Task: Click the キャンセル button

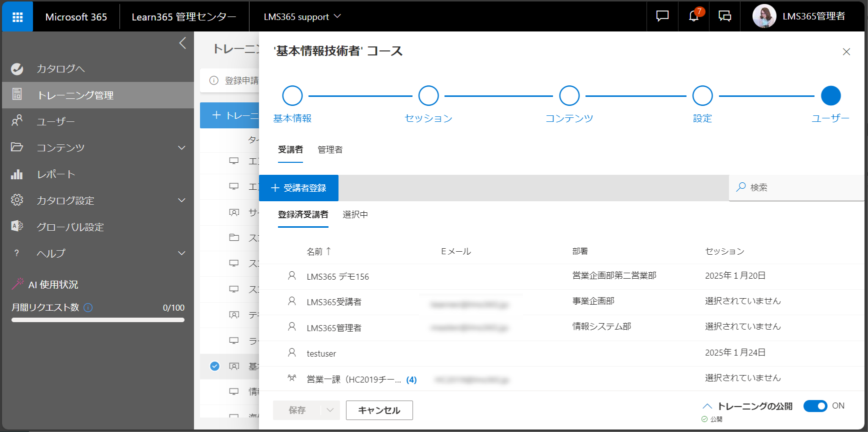Action: [x=379, y=410]
